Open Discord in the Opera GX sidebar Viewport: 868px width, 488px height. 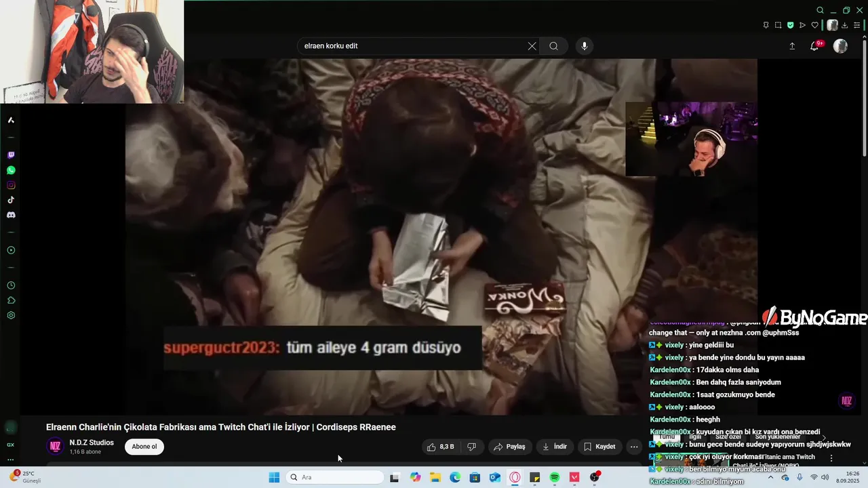11,215
